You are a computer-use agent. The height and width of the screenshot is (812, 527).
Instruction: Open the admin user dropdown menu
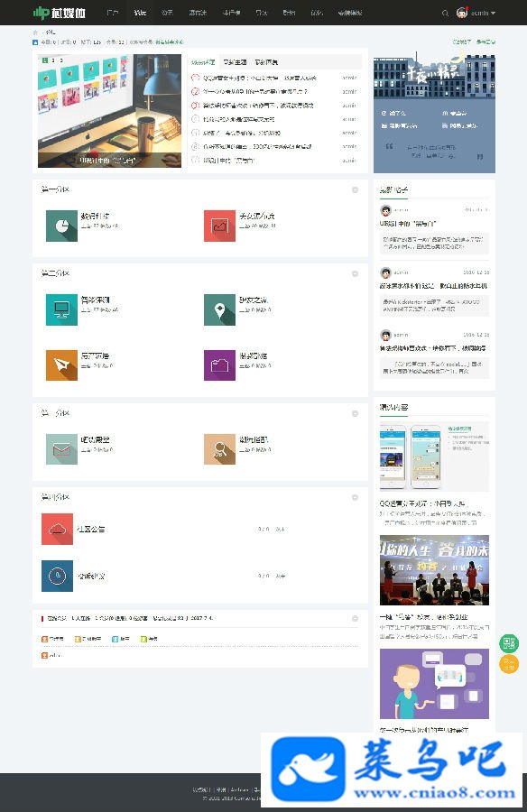tap(476, 13)
